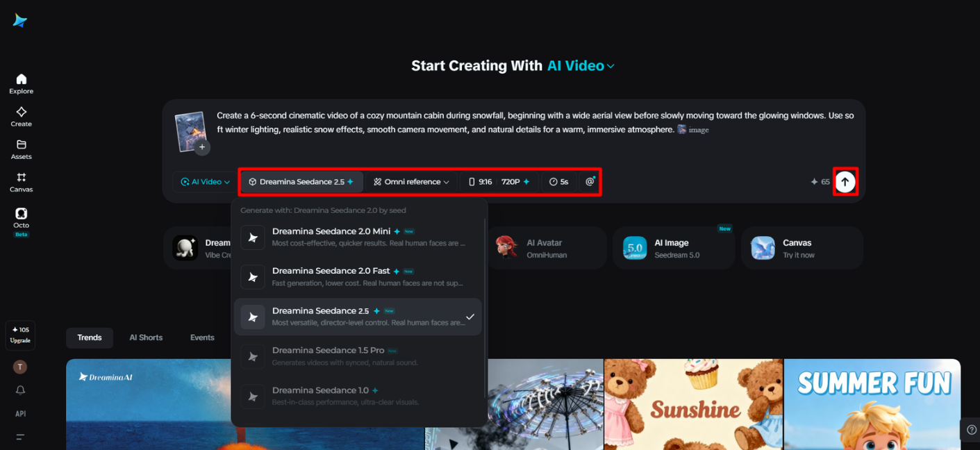Switch to the Trends tab

(90, 337)
